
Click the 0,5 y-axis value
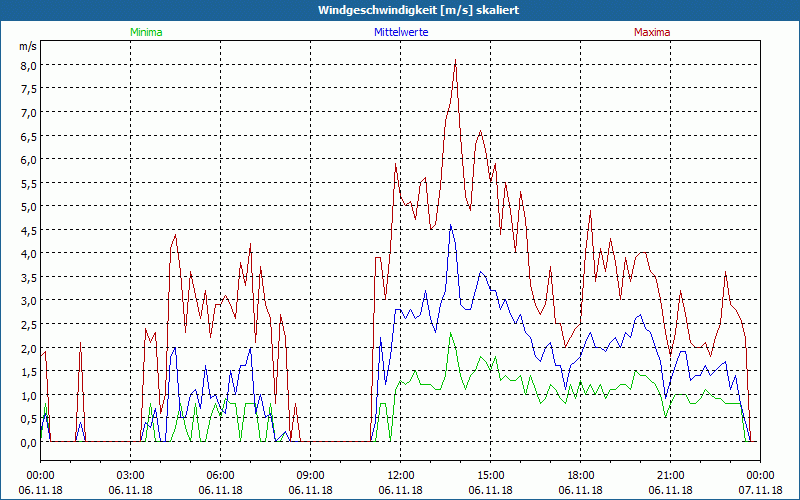tap(29, 419)
